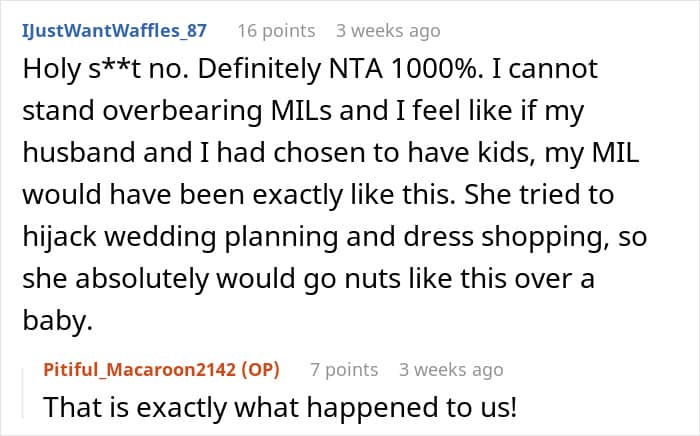Screen dimensions: 700x436
Task: Open the top comment's 3 weeks ago permalink
Action: 388,31
